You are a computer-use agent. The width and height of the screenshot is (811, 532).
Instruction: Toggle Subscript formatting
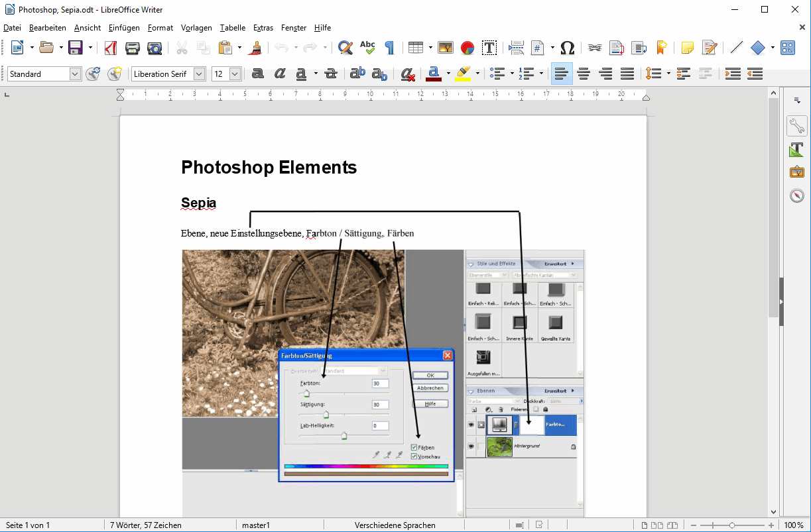point(380,74)
